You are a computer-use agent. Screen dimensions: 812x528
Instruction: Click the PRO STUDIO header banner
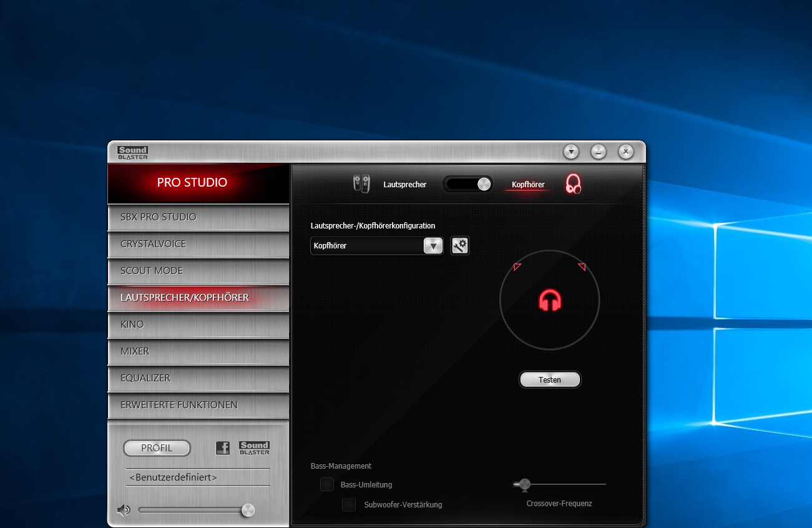pos(198,183)
